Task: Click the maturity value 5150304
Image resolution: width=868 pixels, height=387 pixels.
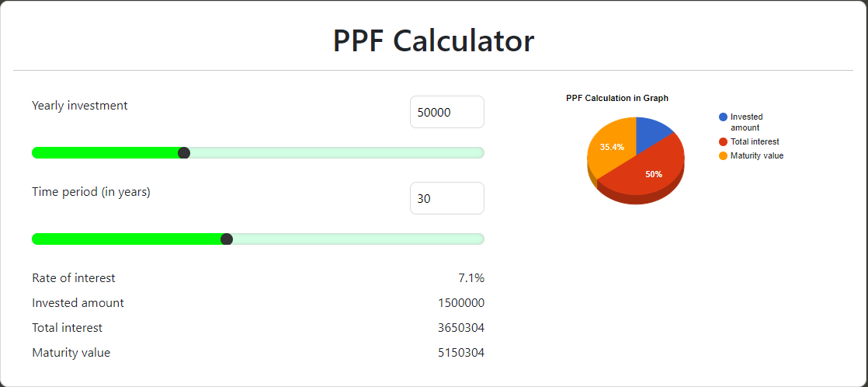Action: (x=461, y=353)
